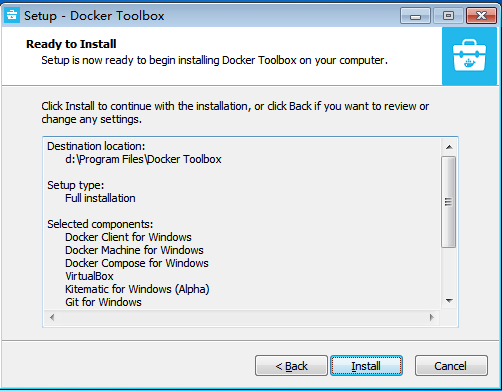This screenshot has width=502, height=391.
Task: Click the summary list scroll up arrow
Action: coord(449,147)
